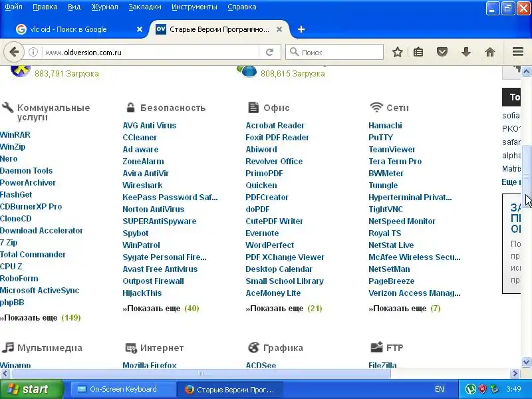Click vertical scrollbar up arrow
532x399 pixels.
pos(526,71)
